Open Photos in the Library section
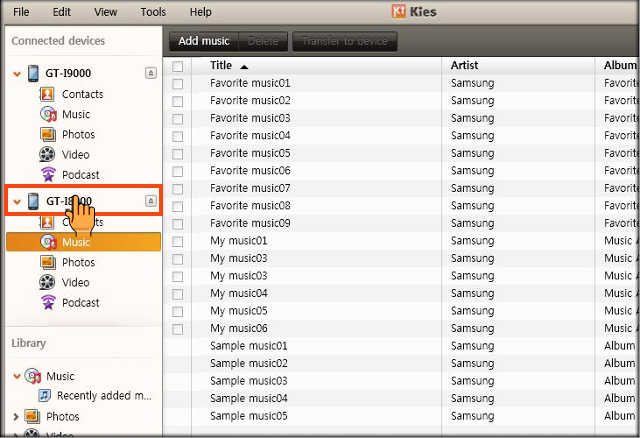This screenshot has height=438, width=640. pyautogui.click(x=62, y=416)
